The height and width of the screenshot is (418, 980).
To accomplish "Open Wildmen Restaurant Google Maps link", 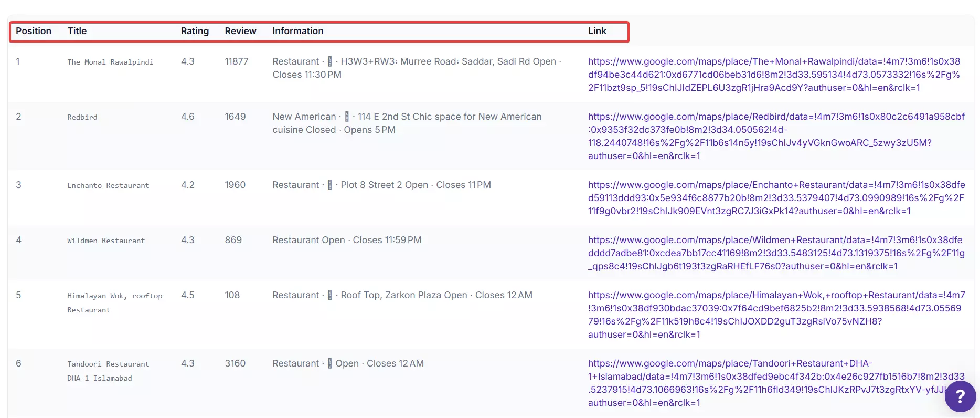I will 775,253.
